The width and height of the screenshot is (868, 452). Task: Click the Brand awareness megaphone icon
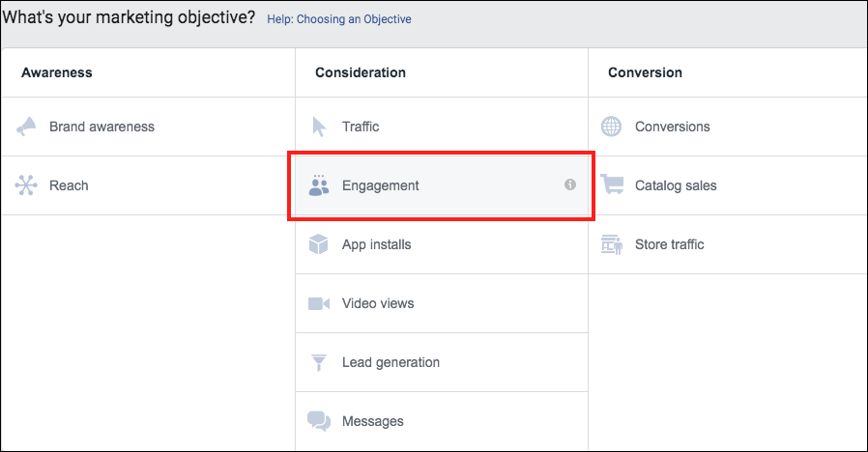pos(26,127)
